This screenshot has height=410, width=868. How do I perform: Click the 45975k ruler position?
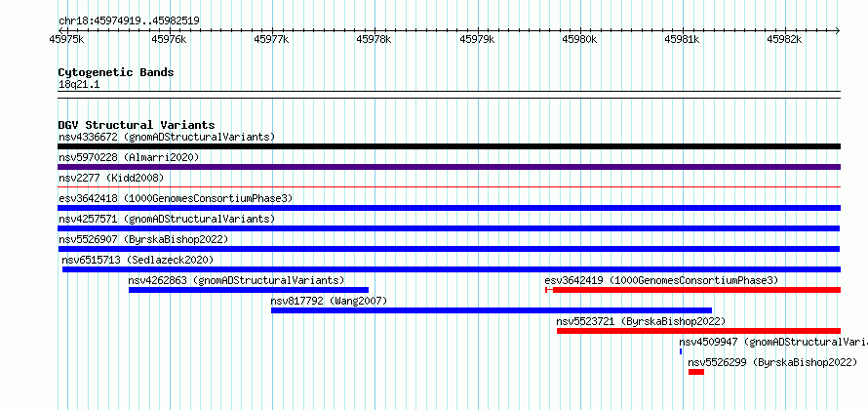click(66, 39)
